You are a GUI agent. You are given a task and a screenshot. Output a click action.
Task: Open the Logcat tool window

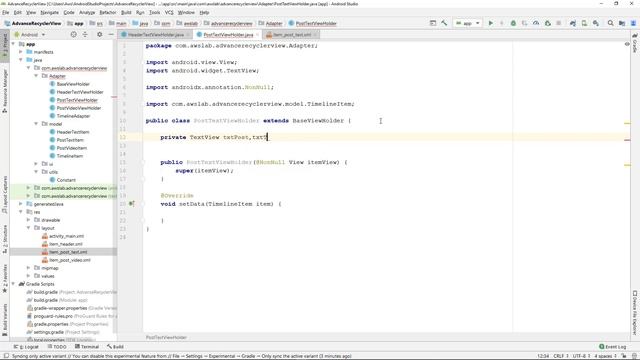pyautogui.click(x=27, y=347)
